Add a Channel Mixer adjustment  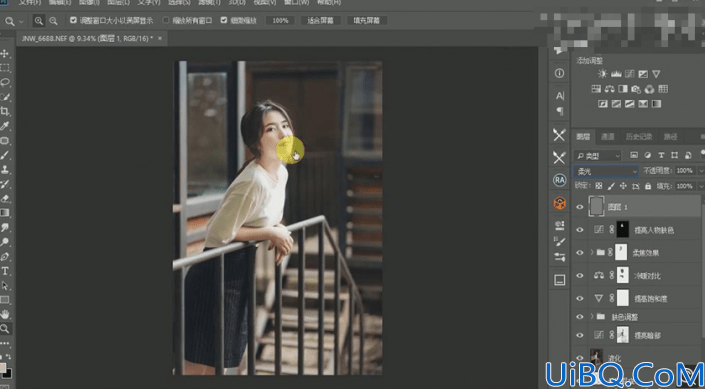point(649,89)
